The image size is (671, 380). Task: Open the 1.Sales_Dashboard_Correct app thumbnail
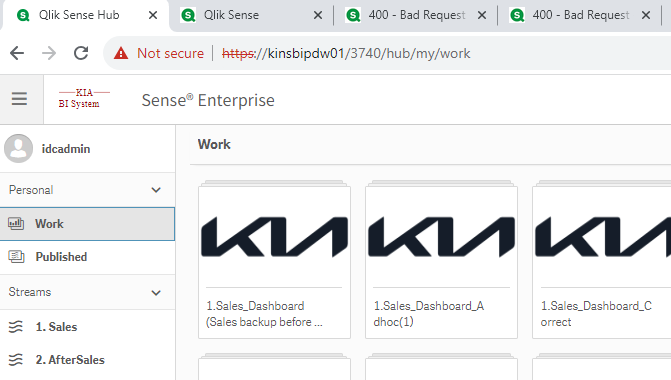(603, 237)
